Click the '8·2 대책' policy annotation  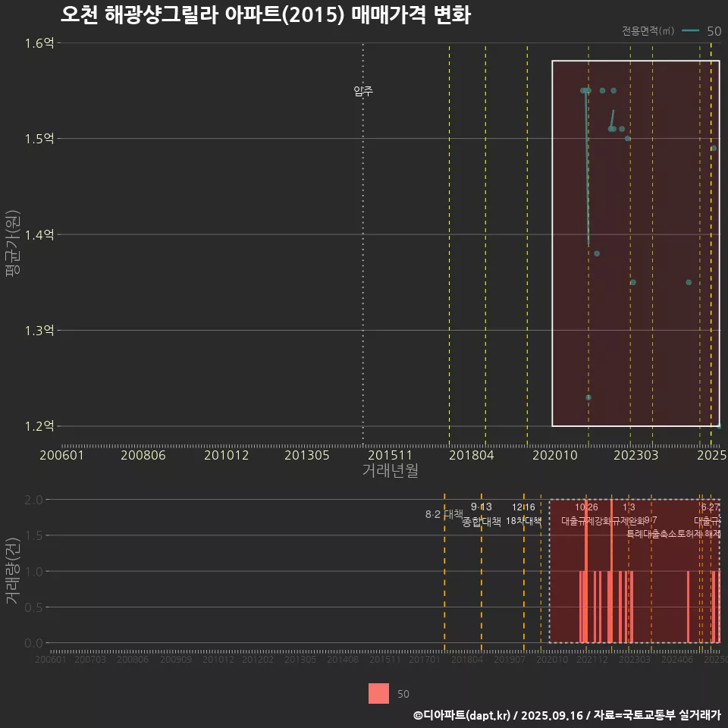point(444,514)
